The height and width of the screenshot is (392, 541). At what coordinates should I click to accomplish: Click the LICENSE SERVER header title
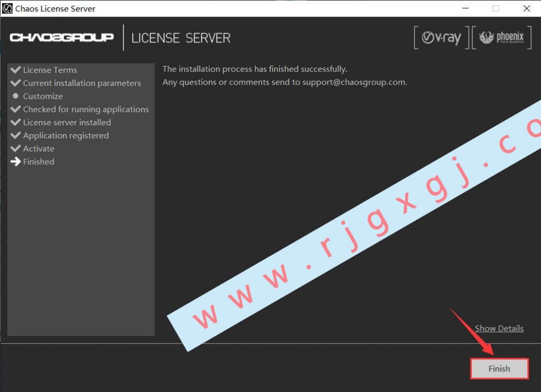point(181,38)
